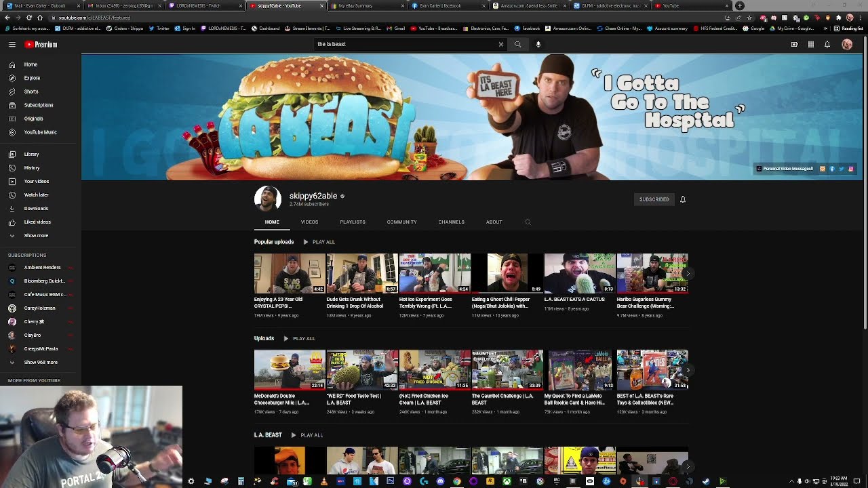
Task: Click the search magnifier button
Action: 517,44
